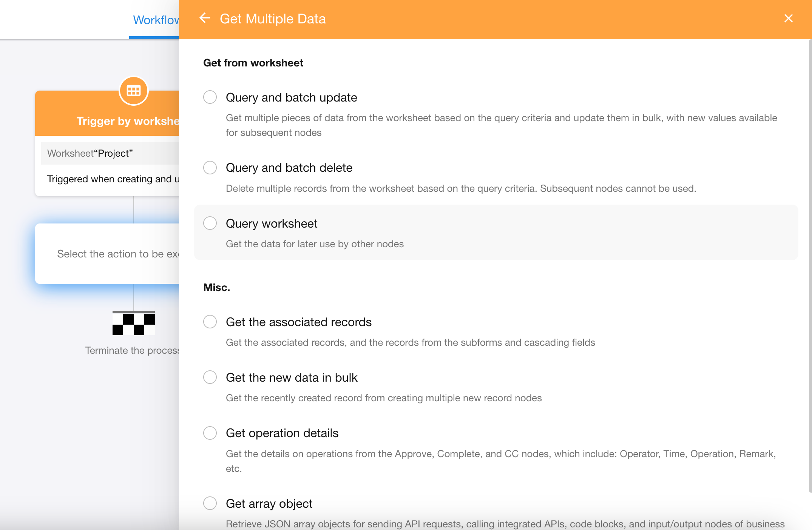Screen dimensions: 812x530
Task: Select Query and batch update option
Action: pos(210,97)
